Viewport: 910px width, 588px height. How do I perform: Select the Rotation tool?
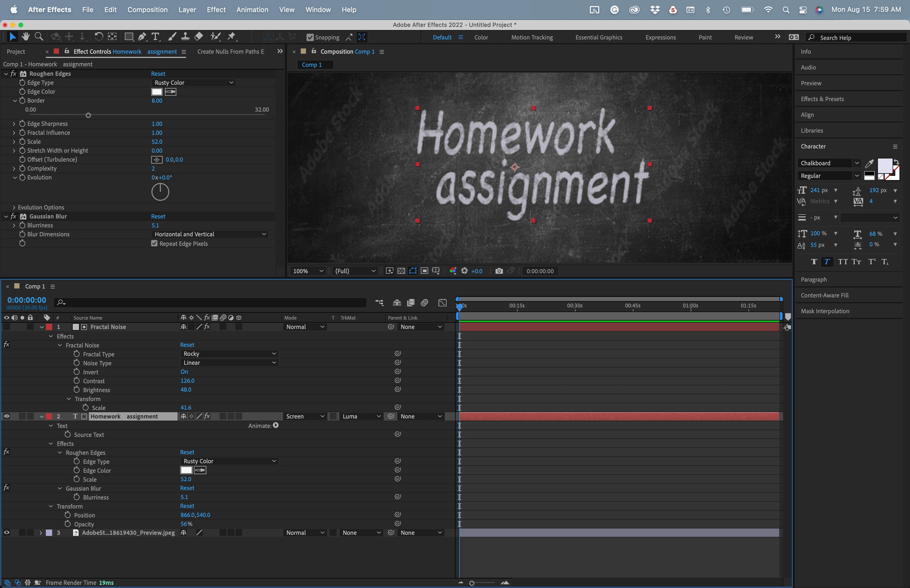pos(98,37)
